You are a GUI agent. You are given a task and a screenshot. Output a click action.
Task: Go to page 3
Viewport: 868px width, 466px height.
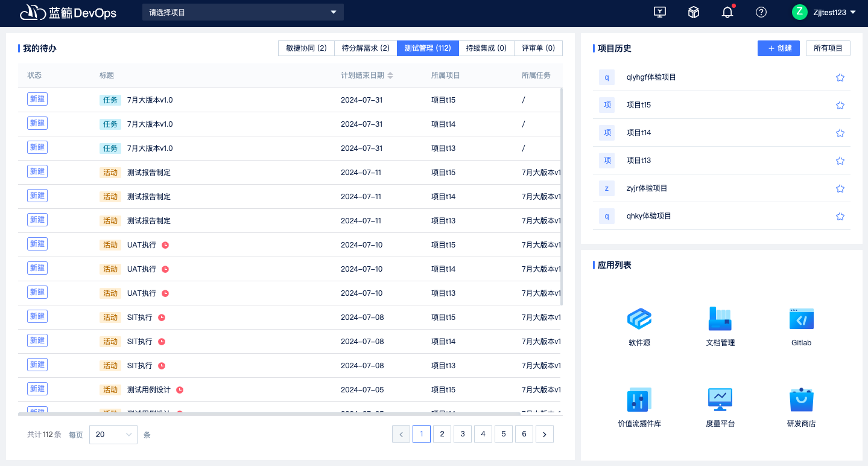tap(463, 434)
